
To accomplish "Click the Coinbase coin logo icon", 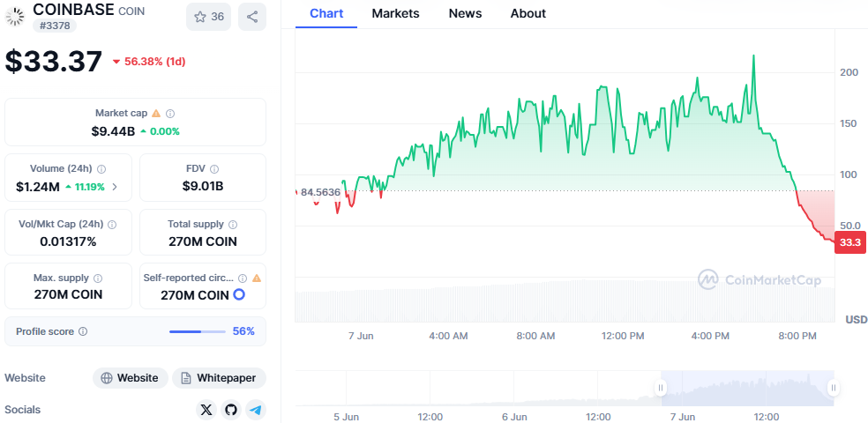I will point(16,17).
